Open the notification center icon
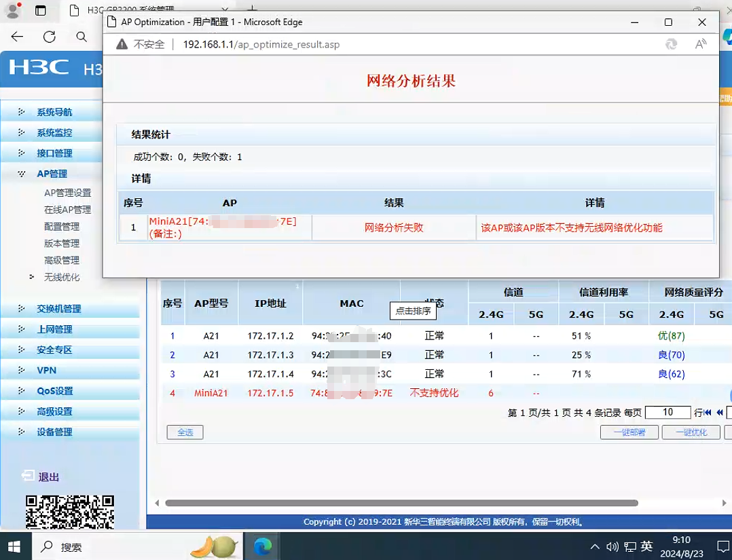The image size is (732, 560). click(x=724, y=547)
